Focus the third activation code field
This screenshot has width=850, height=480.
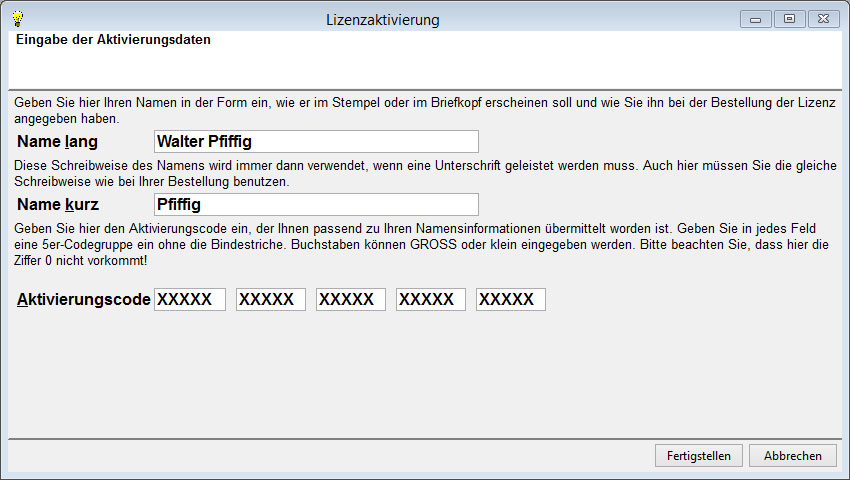pyautogui.click(x=351, y=300)
